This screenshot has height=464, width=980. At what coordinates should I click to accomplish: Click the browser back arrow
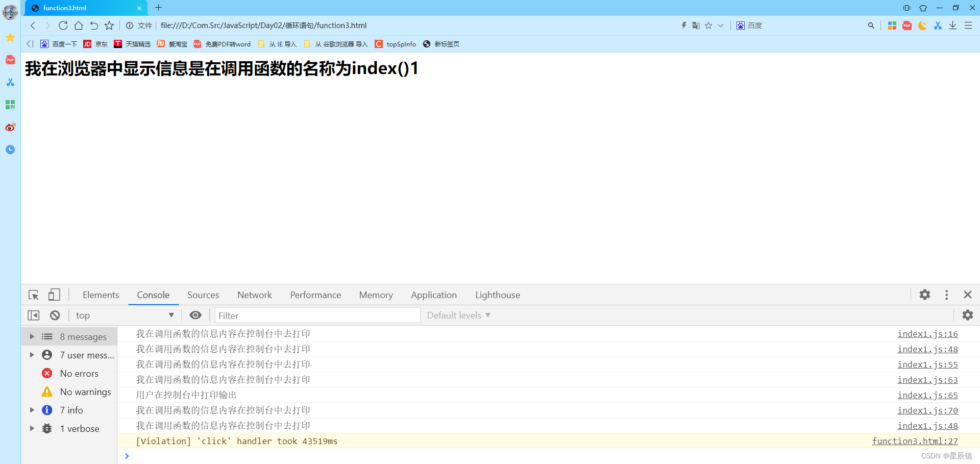[33, 26]
